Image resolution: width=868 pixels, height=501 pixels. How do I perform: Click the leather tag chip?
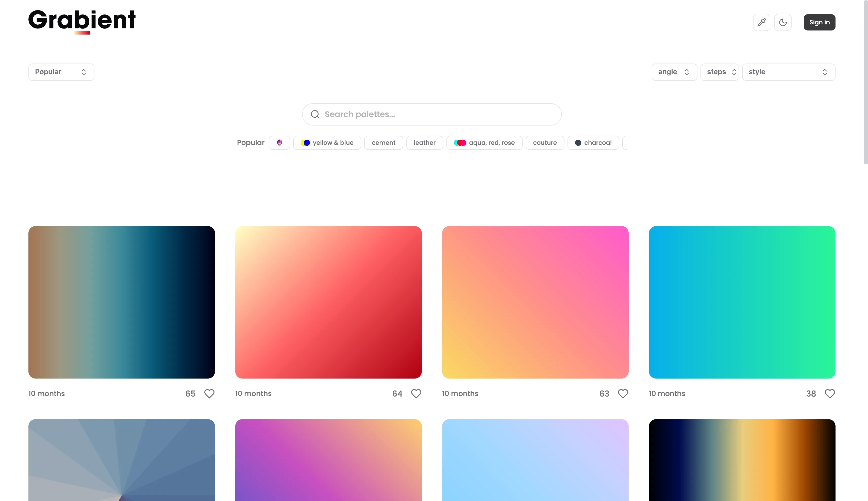point(424,143)
